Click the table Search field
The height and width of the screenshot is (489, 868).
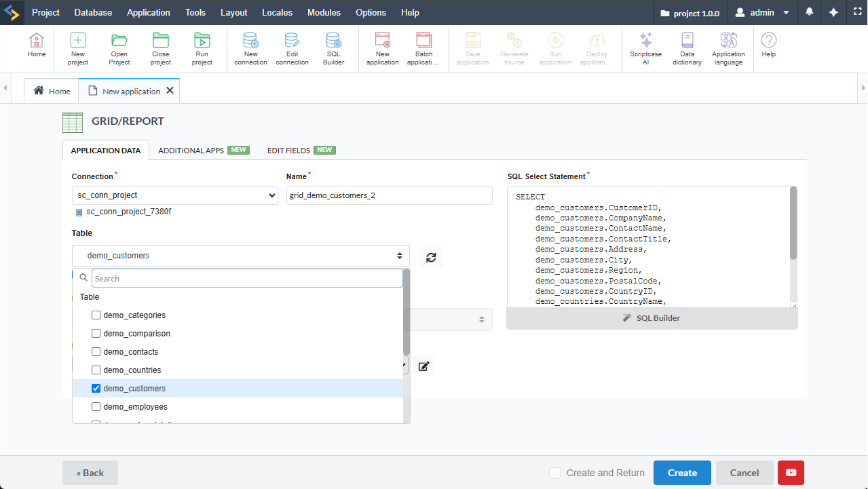coord(247,278)
